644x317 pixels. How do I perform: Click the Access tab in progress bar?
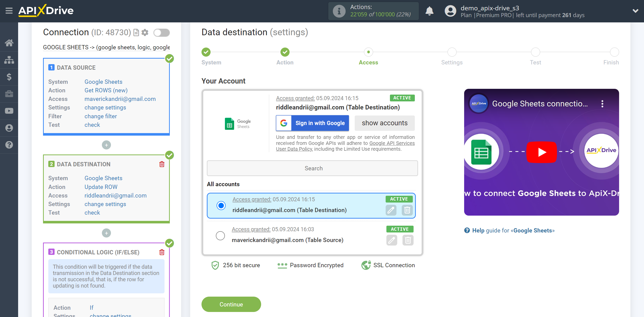click(368, 53)
